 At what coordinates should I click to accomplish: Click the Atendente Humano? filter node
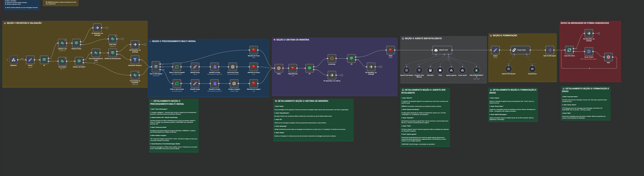[135, 60]
